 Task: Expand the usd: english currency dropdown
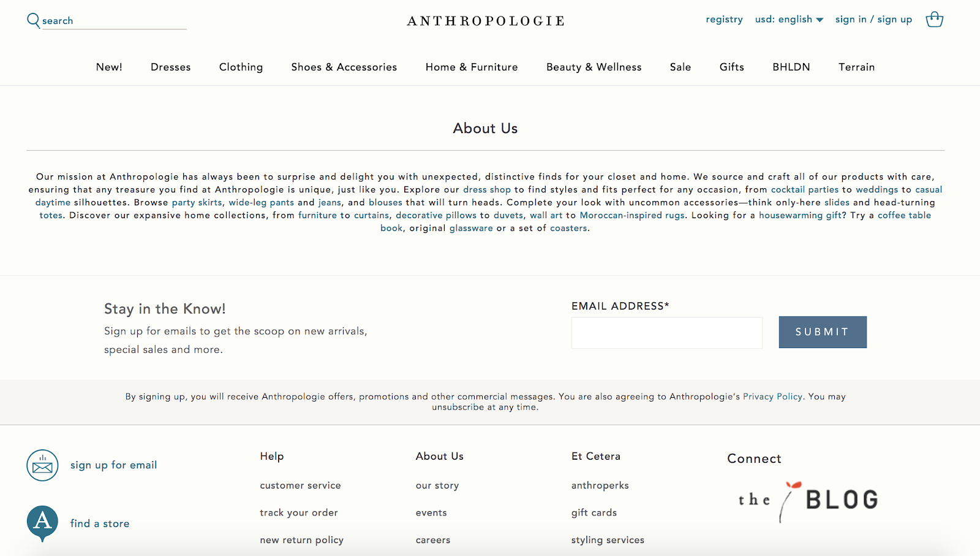pos(789,20)
